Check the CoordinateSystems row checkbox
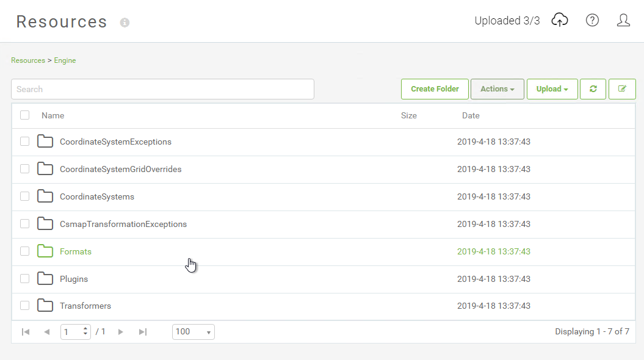The width and height of the screenshot is (644, 360). point(24,196)
